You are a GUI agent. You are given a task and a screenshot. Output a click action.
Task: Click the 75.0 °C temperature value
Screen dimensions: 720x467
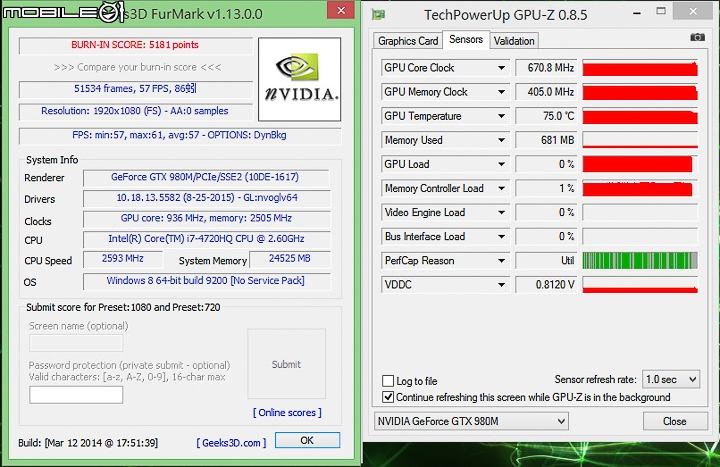546,116
